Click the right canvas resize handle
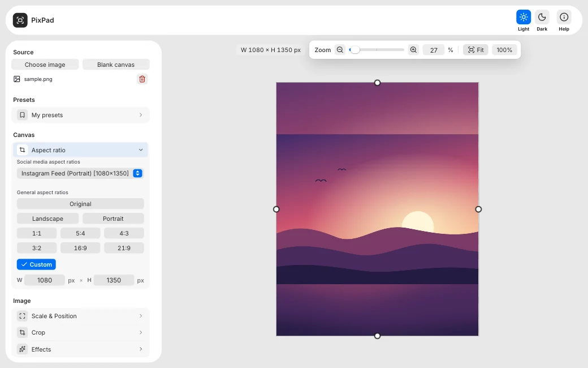 [x=478, y=209]
